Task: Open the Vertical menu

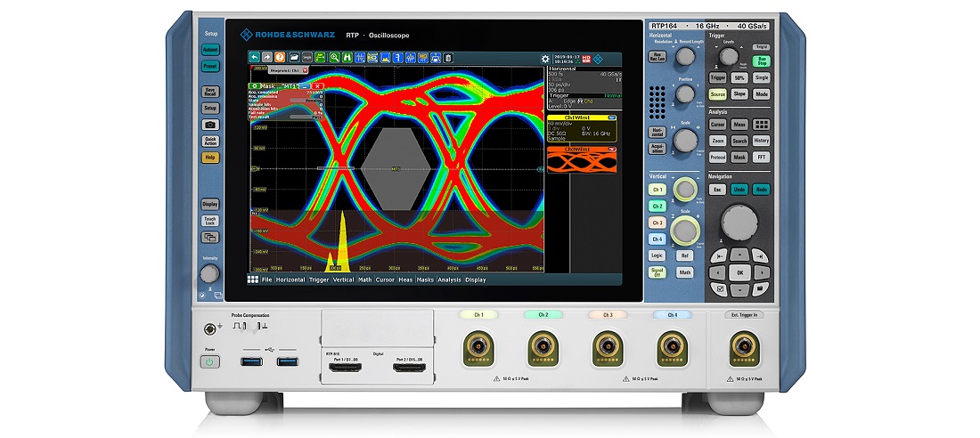Action: click(x=344, y=280)
